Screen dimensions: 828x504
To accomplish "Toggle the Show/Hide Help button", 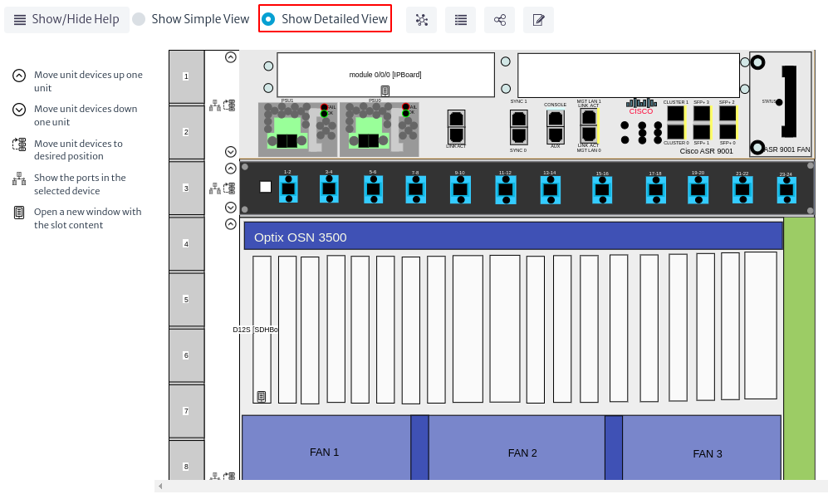I will 66,20.
